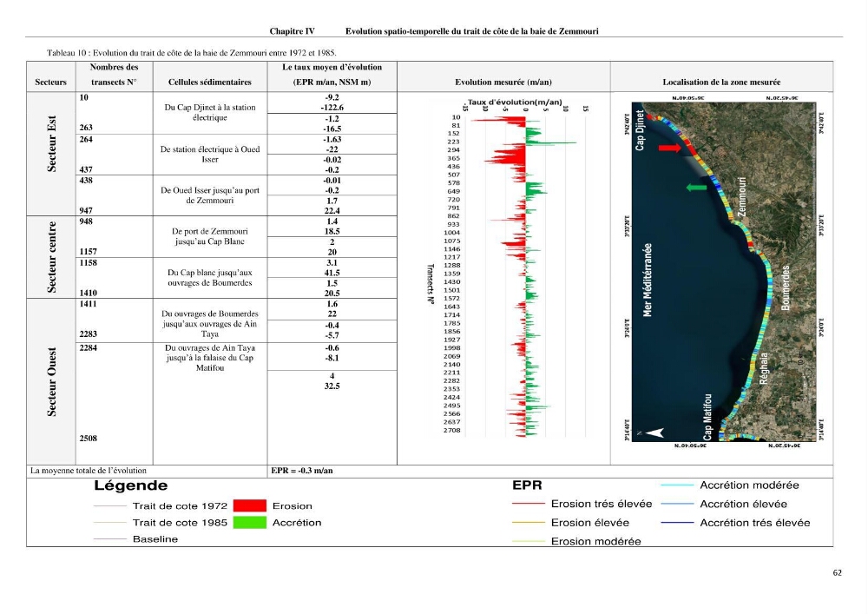
Task: Click the 'EPR = -0.3 m/an' total value
Action: [x=302, y=471]
